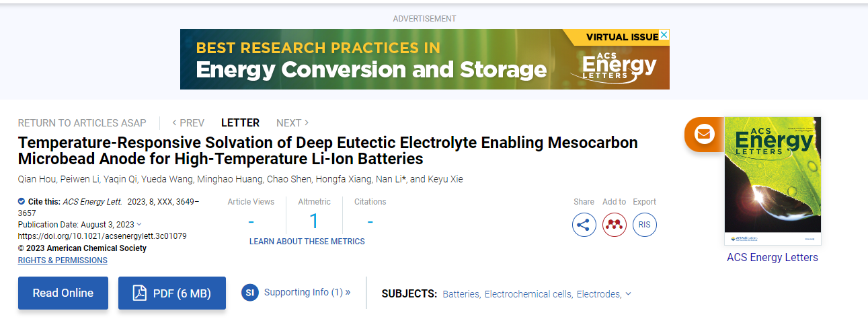The image size is (868, 321).
Task: Open the Mendeley Add to icon
Action: point(615,225)
